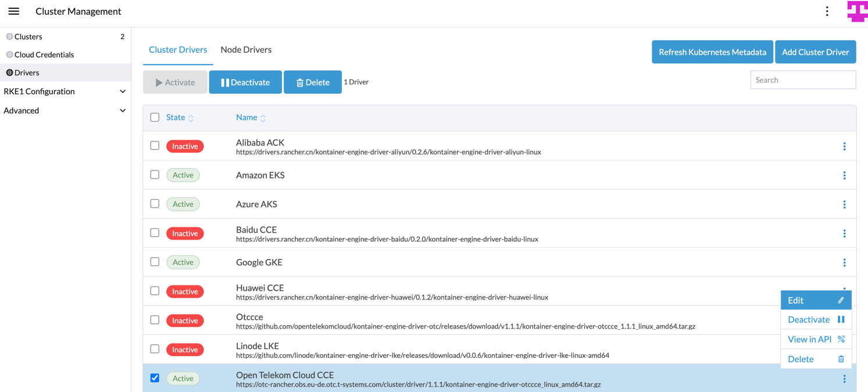Select the Azure AKS checkbox

coord(155,204)
